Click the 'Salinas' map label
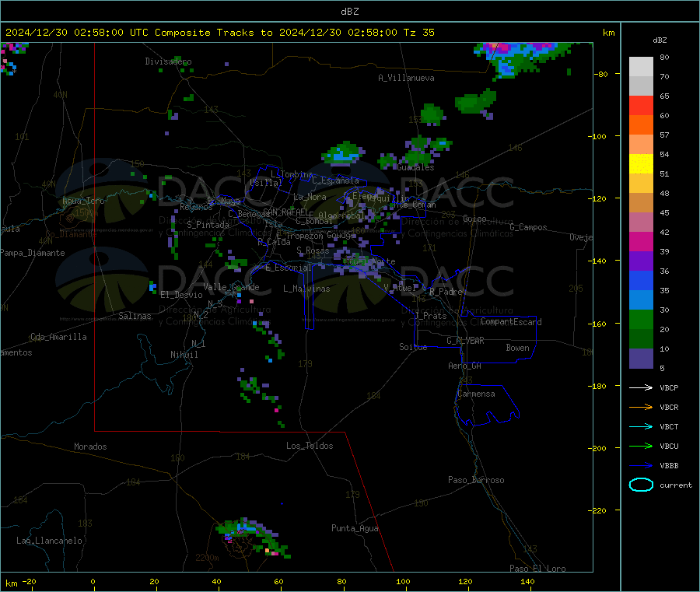700x592 pixels. pyautogui.click(x=135, y=316)
